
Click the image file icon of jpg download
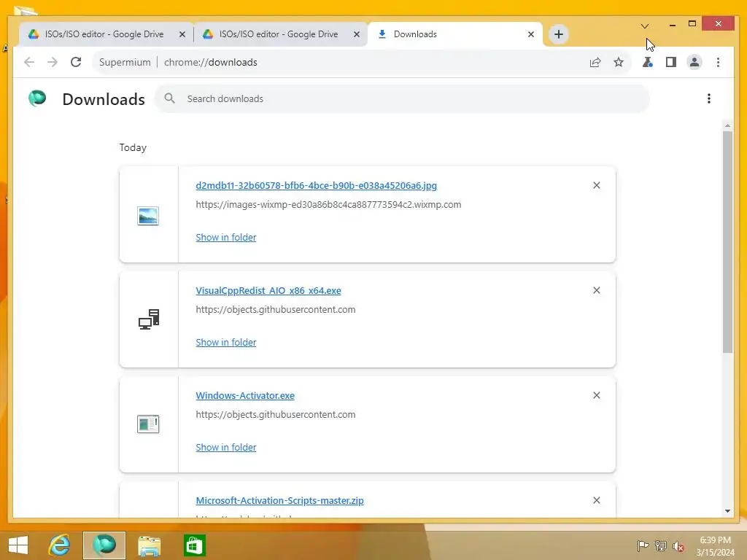(148, 216)
